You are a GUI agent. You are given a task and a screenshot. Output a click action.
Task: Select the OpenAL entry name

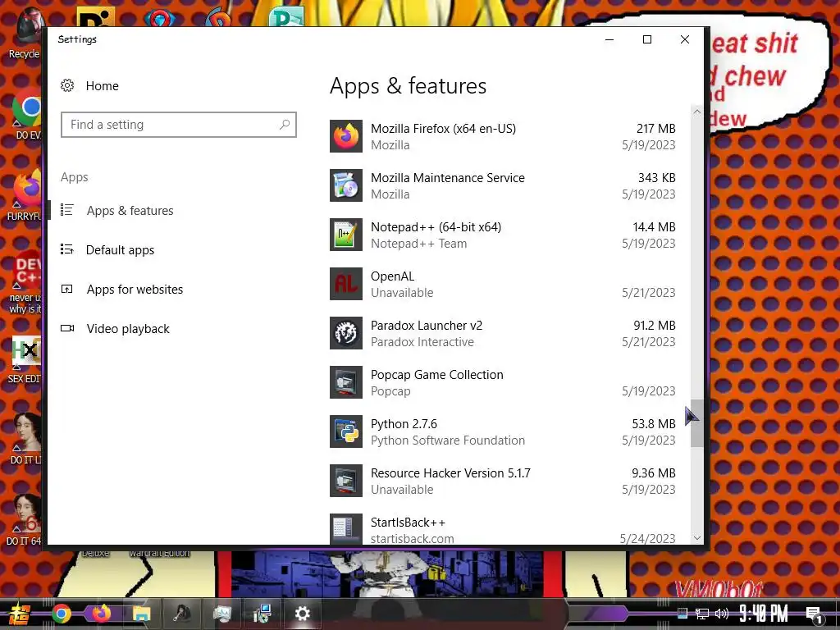393,276
